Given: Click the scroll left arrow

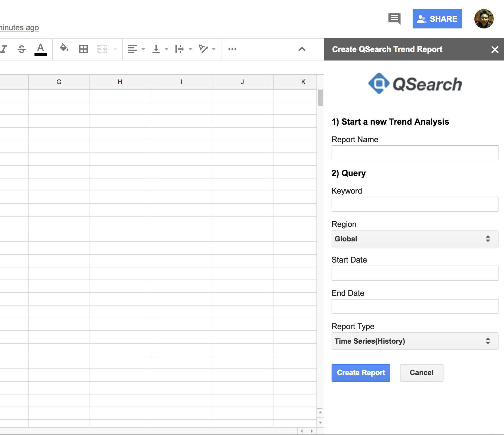Looking at the screenshot, I should tap(302, 431).
